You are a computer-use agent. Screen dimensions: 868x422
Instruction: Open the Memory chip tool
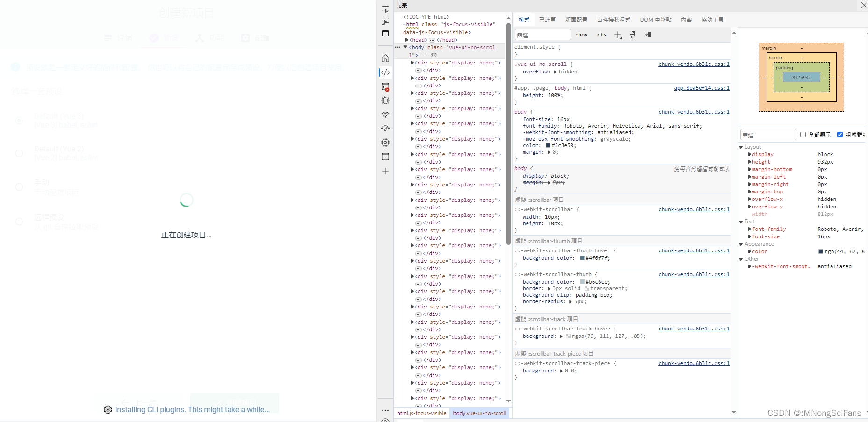[385, 143]
